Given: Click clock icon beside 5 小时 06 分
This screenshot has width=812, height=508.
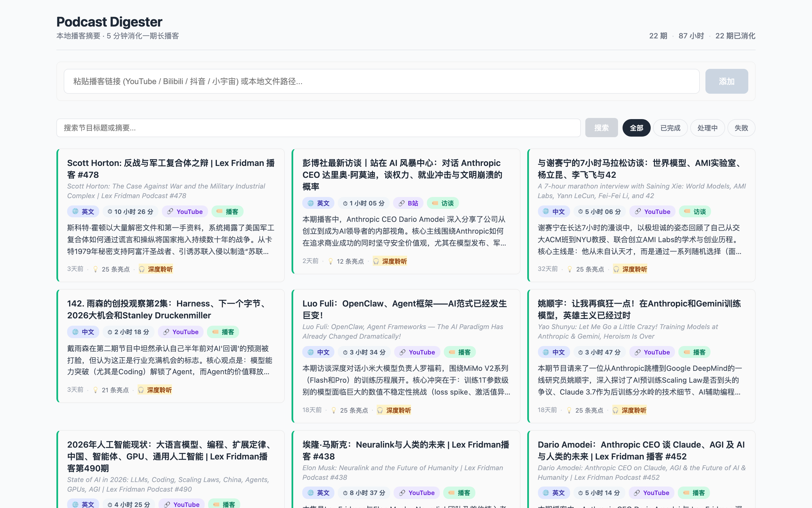Looking at the screenshot, I should point(581,212).
